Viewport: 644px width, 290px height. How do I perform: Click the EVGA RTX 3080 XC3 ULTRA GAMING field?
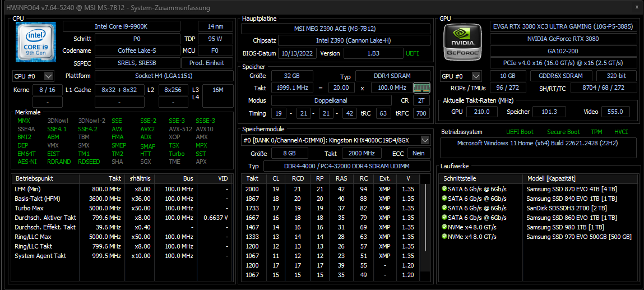coord(564,26)
